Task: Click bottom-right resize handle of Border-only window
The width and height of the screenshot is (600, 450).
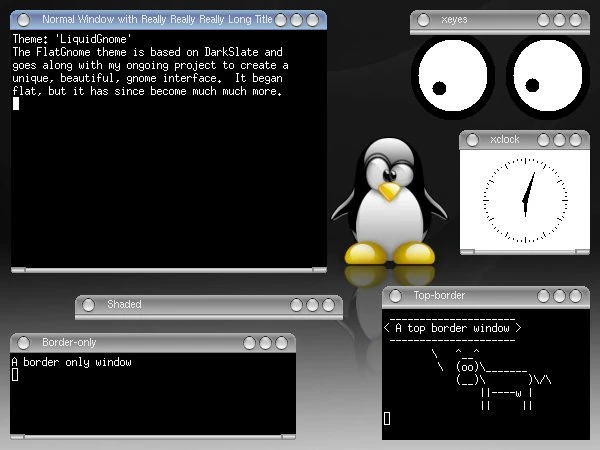Action: (289, 437)
